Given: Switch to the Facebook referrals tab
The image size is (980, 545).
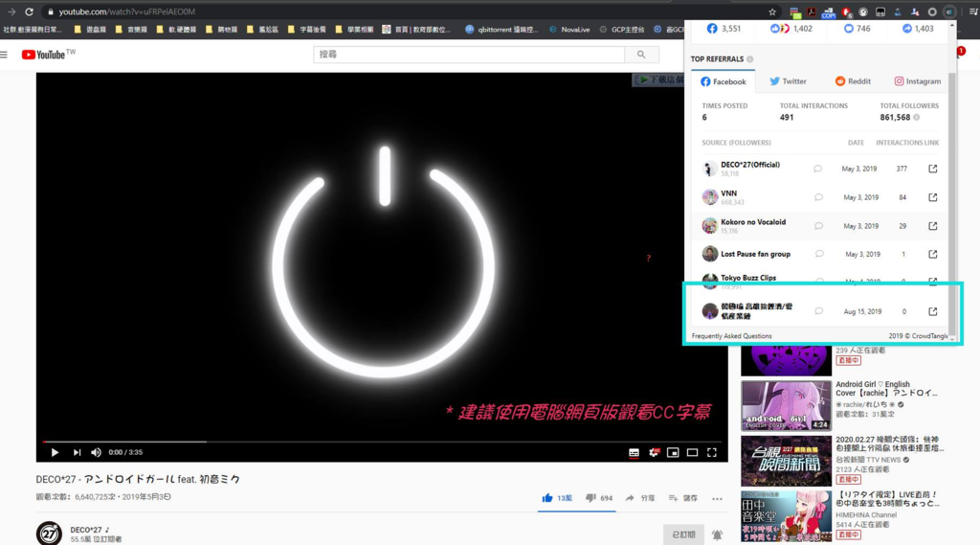Looking at the screenshot, I should coord(724,81).
